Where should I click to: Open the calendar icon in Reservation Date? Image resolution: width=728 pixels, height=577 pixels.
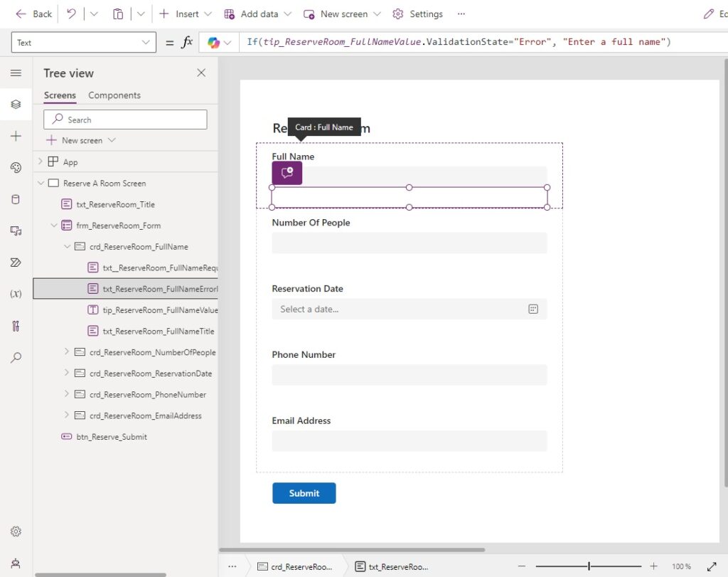click(533, 309)
